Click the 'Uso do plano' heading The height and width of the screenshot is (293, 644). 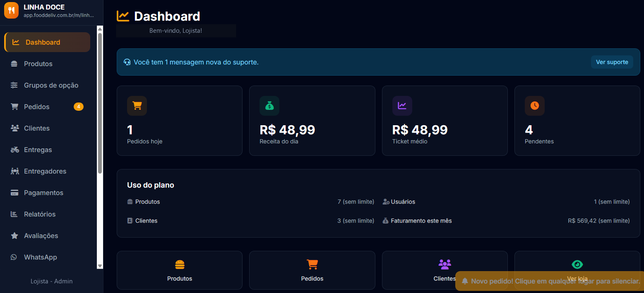[x=151, y=185]
